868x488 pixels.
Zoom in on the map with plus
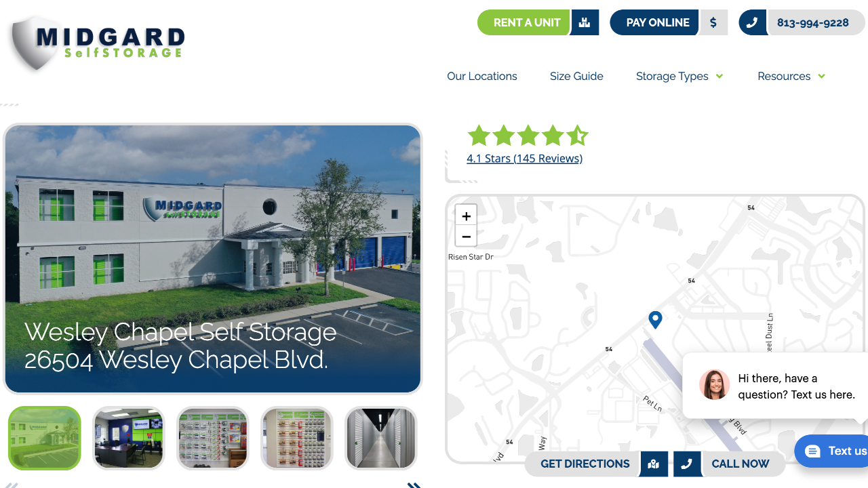coord(466,216)
